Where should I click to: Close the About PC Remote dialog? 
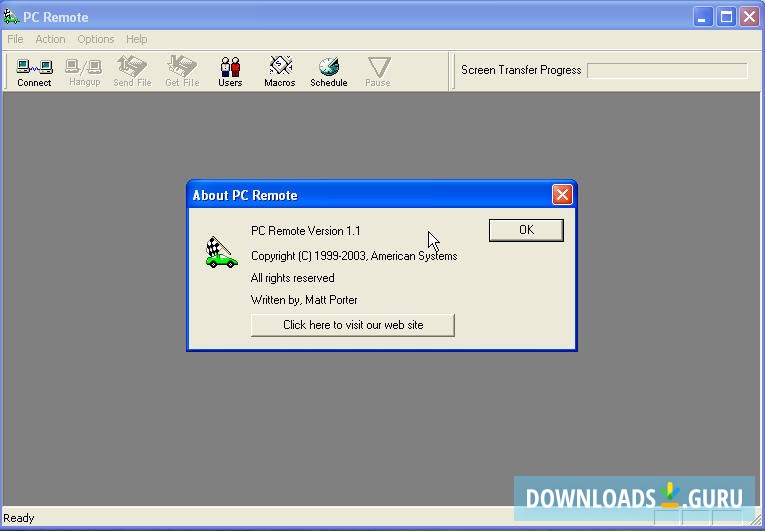pos(562,195)
